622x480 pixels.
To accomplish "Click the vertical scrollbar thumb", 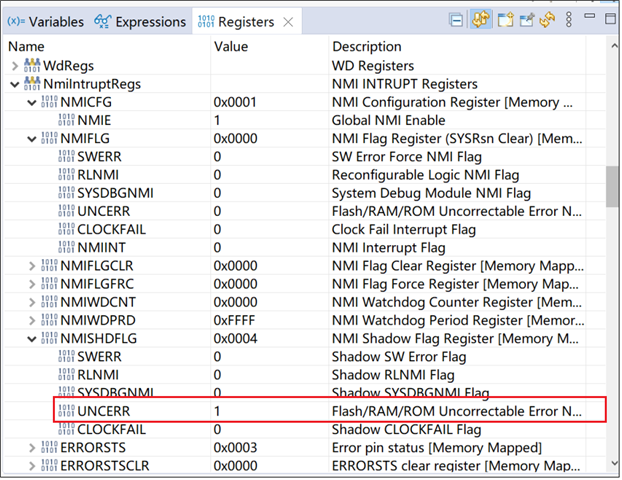I will tap(612, 186).
